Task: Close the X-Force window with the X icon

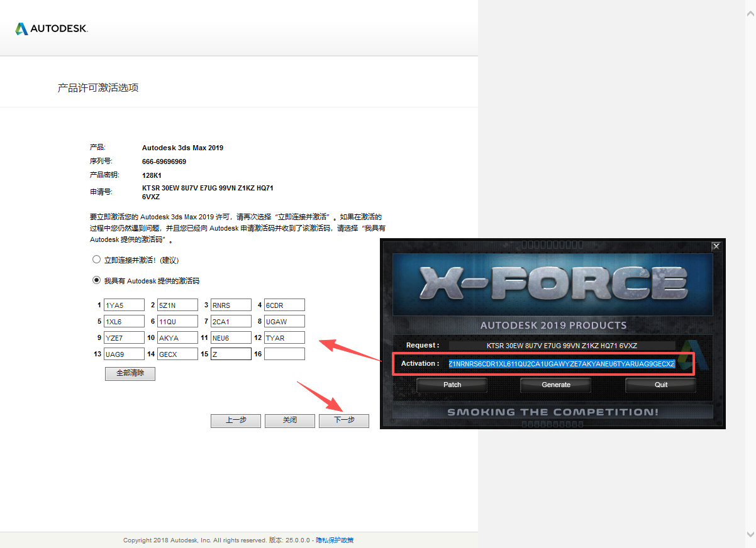Action: coord(716,247)
